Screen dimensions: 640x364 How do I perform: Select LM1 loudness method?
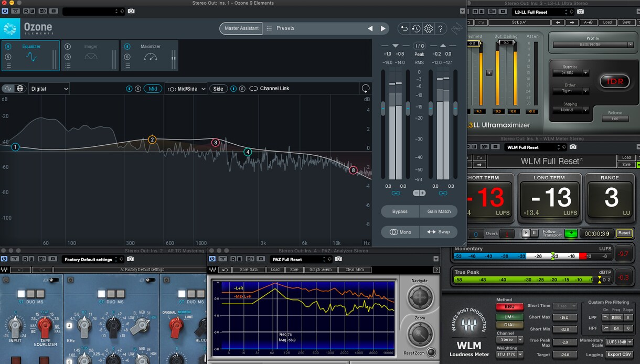pyautogui.click(x=509, y=317)
